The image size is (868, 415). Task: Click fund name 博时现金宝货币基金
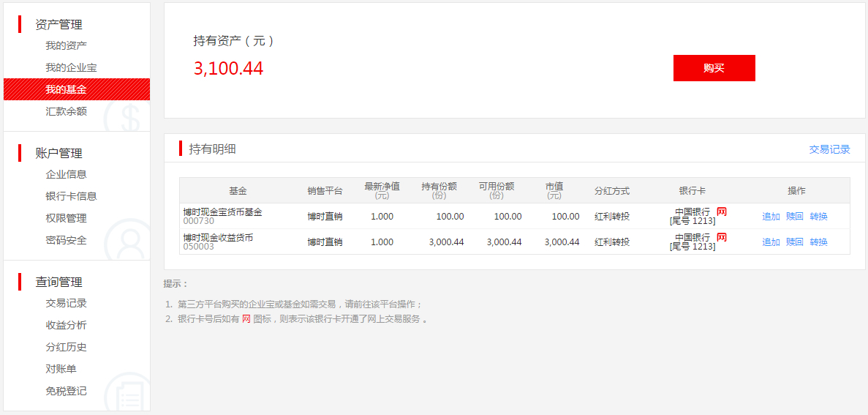click(222, 212)
